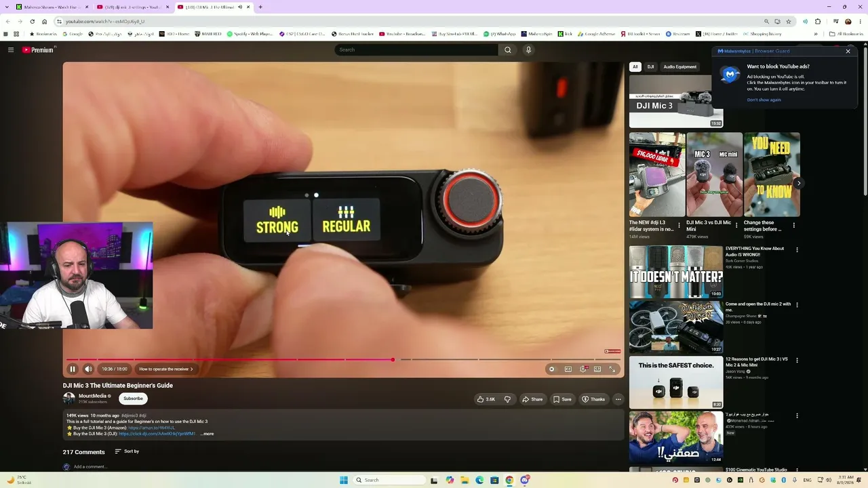Seek using the video progress bar scrubber
Screen dimensions: 868x488
(x=393, y=359)
